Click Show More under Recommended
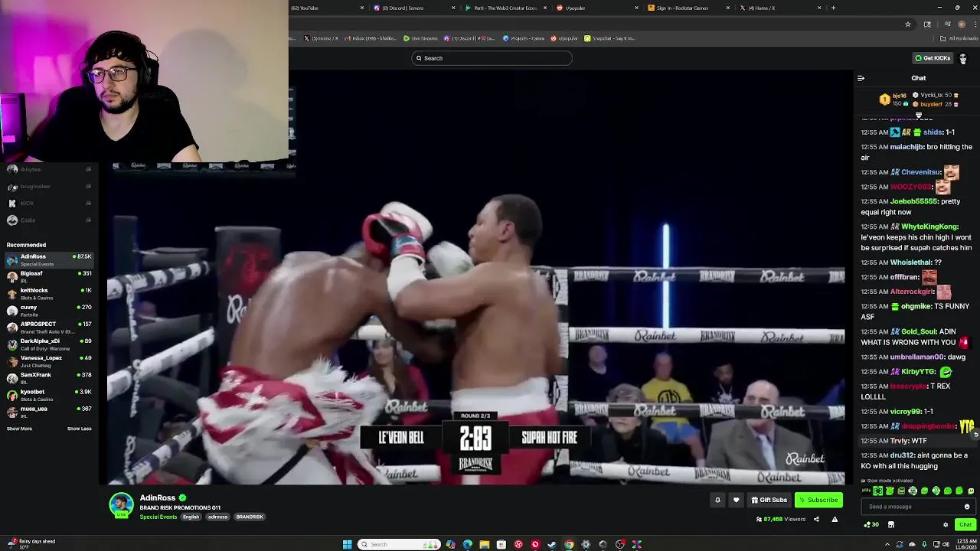 (x=19, y=429)
